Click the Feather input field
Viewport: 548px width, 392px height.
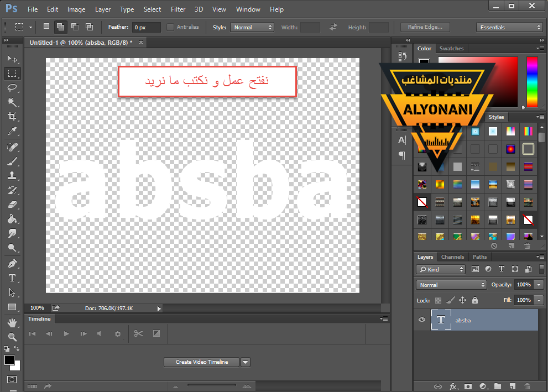[x=147, y=27]
